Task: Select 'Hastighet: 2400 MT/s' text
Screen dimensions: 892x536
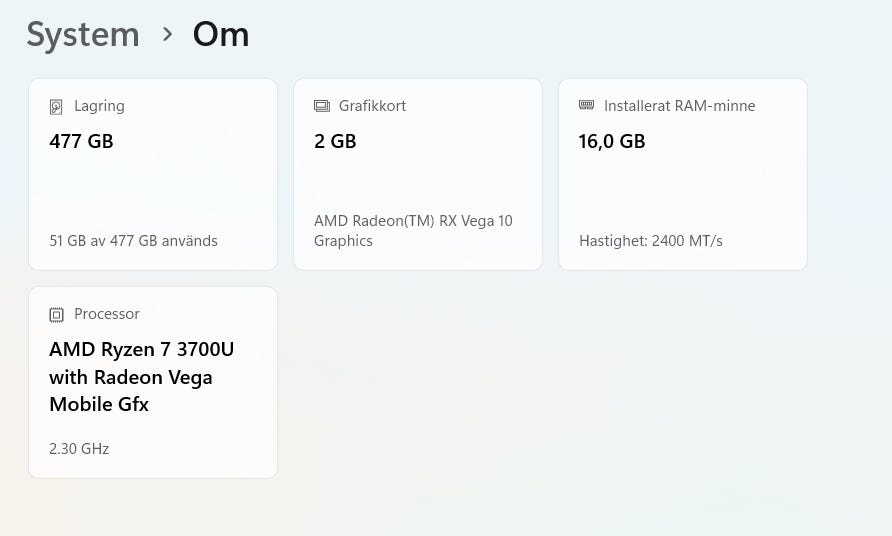Action: click(x=651, y=241)
